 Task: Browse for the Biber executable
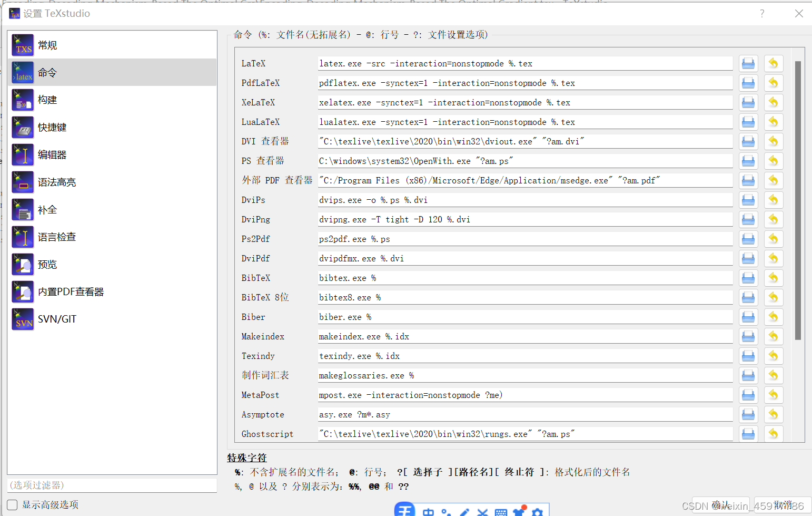(748, 317)
